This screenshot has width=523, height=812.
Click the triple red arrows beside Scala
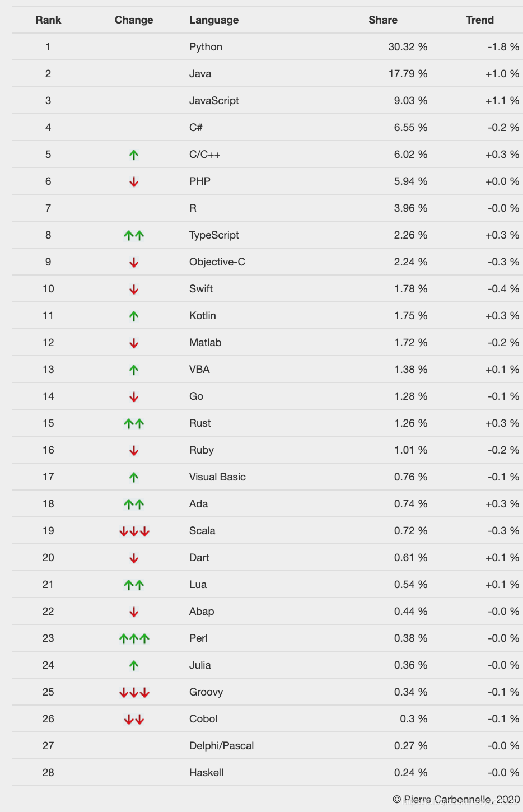click(134, 531)
